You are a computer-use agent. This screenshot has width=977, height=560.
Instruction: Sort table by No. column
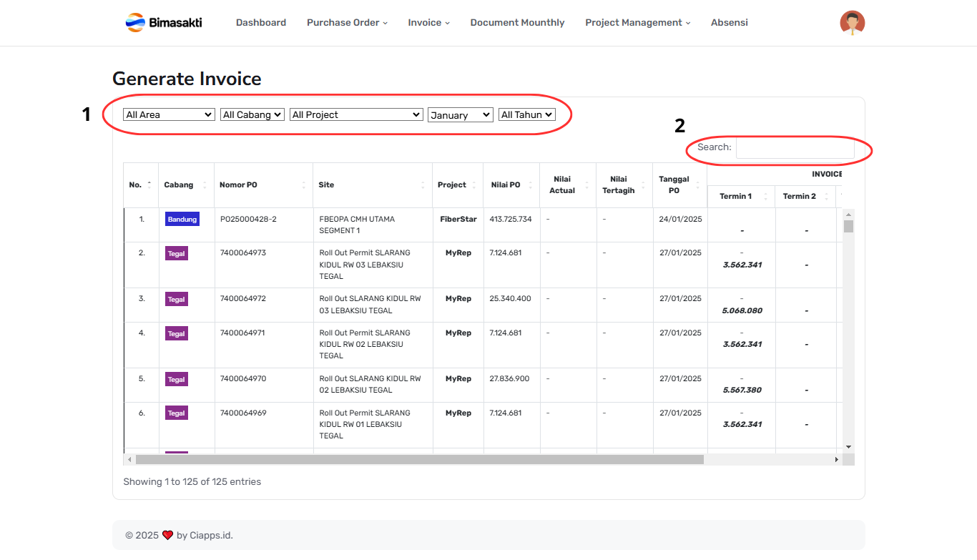140,185
